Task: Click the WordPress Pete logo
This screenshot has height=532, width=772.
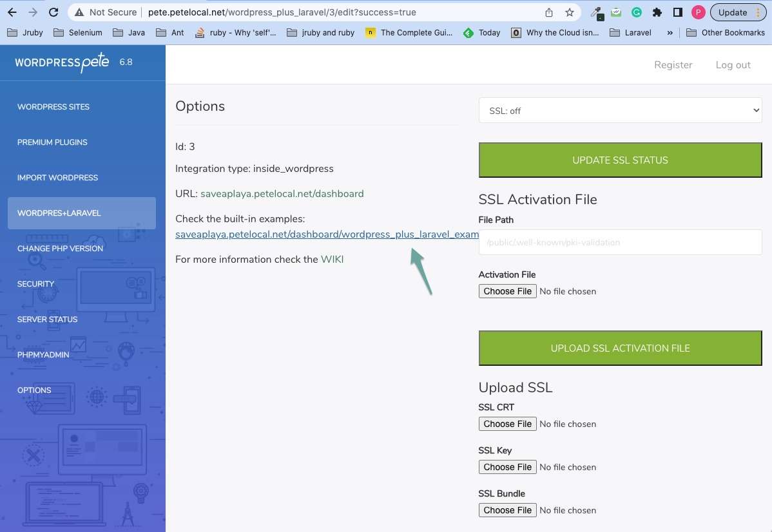Action: [x=62, y=62]
